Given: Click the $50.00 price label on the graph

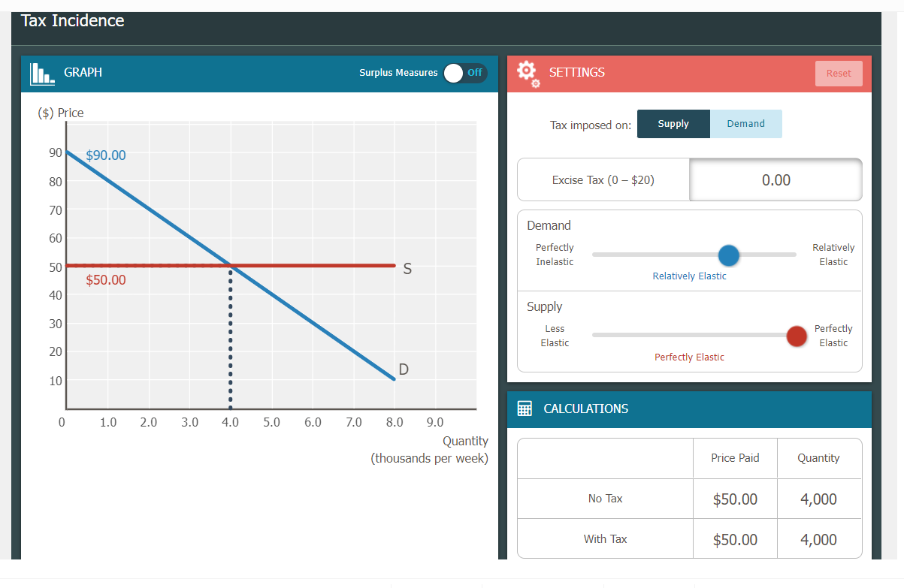Looking at the screenshot, I should [107, 280].
